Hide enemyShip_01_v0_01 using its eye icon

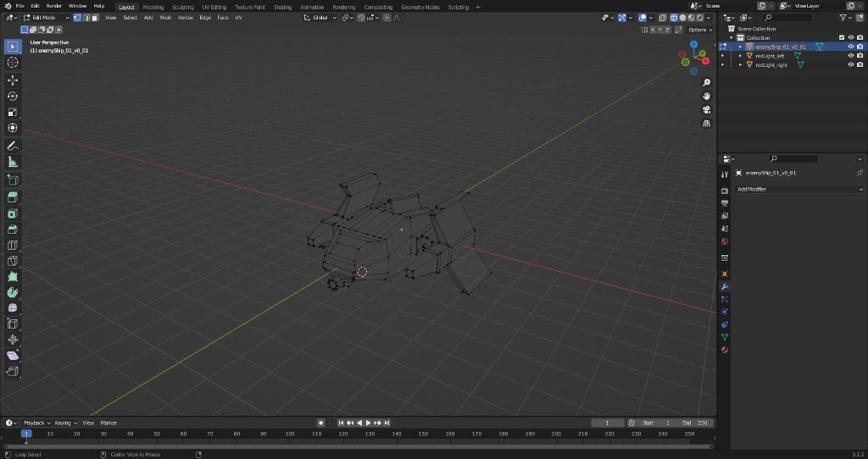pos(850,47)
